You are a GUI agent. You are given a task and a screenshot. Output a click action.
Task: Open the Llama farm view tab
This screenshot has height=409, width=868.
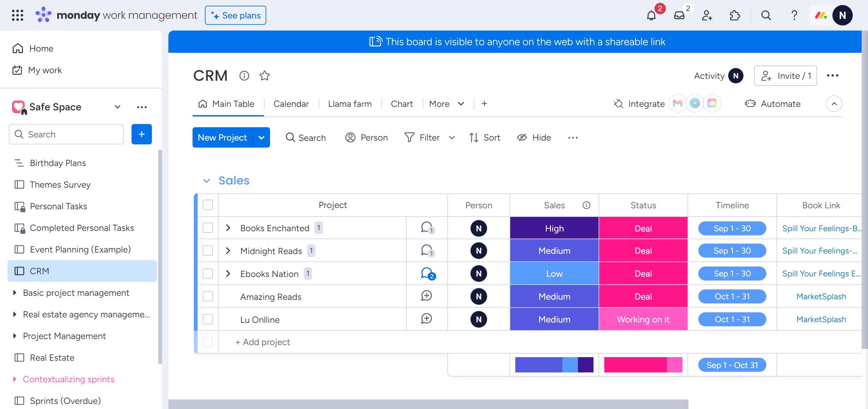[x=349, y=104]
